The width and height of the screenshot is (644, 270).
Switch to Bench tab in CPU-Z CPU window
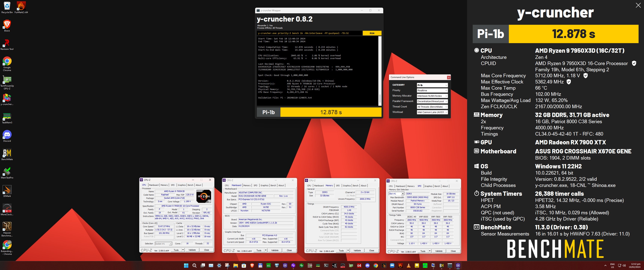(x=191, y=185)
